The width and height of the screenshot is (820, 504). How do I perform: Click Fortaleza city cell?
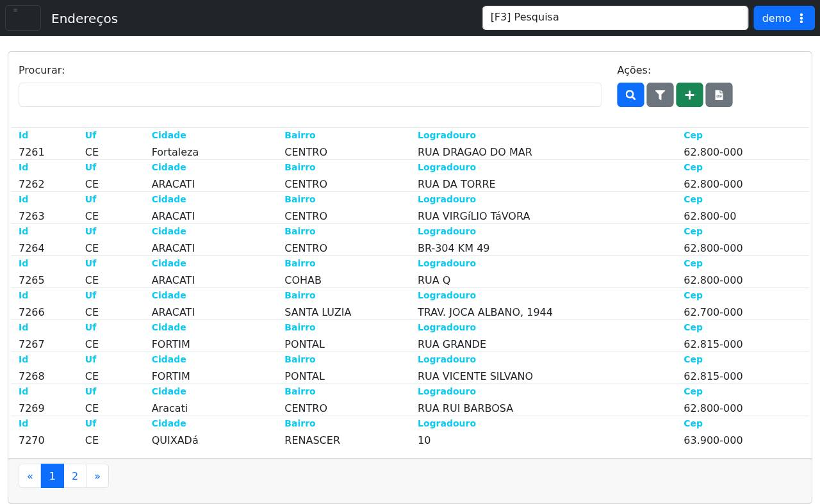[x=175, y=152]
